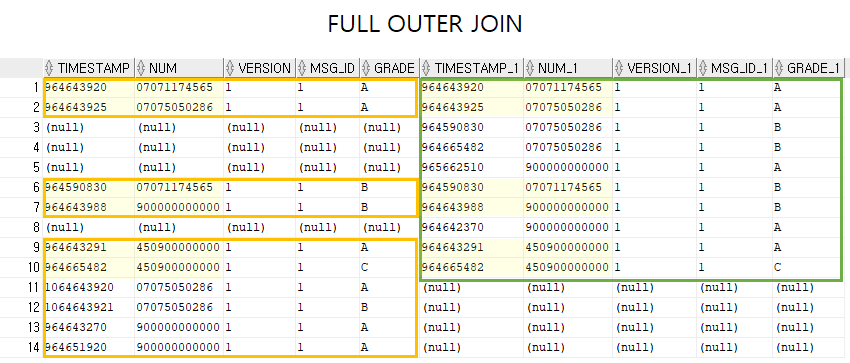
Task: Click the sort icon beside the MSG_ID header
Action: coord(302,68)
